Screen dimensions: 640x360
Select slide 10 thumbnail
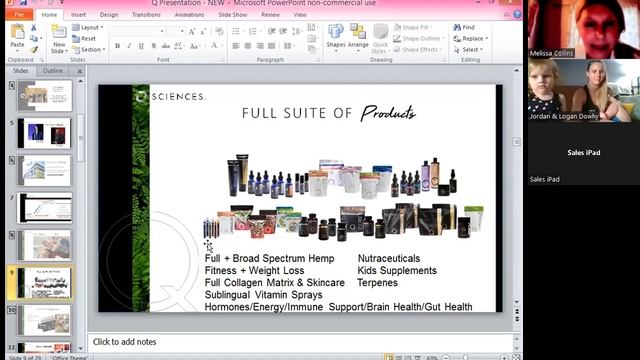(x=44, y=320)
